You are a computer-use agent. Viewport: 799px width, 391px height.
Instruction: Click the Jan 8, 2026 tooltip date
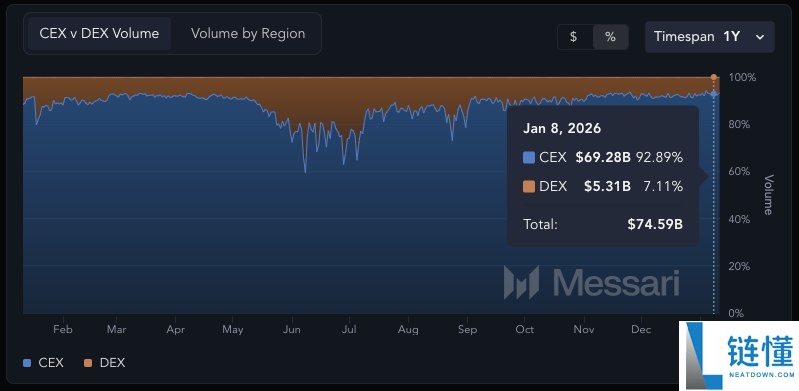tap(562, 128)
